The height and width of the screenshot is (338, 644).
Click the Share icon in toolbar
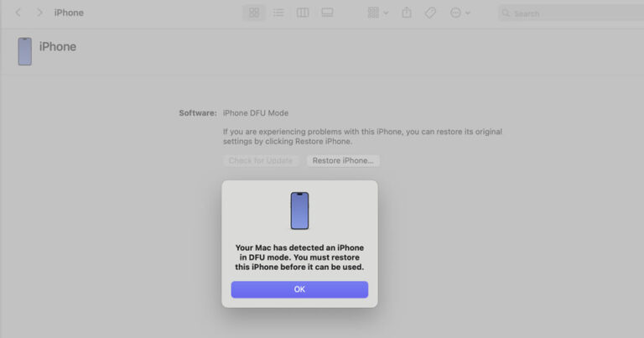tap(407, 13)
